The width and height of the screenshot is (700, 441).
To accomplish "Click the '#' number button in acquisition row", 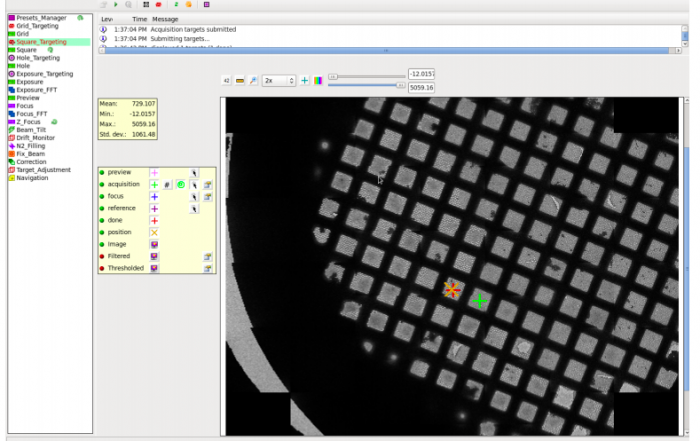I will [167, 185].
